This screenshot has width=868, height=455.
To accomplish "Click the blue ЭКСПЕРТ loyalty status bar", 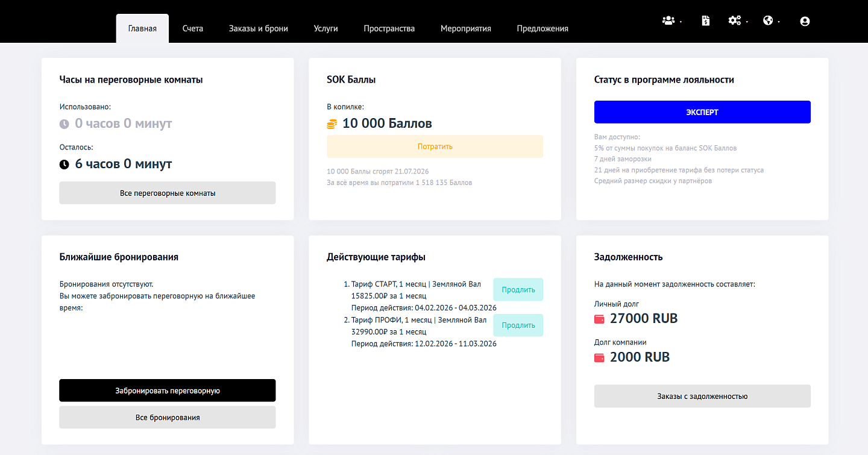I will coord(702,112).
